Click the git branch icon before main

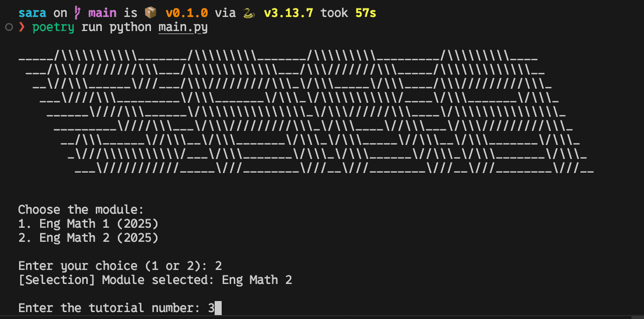click(x=77, y=12)
